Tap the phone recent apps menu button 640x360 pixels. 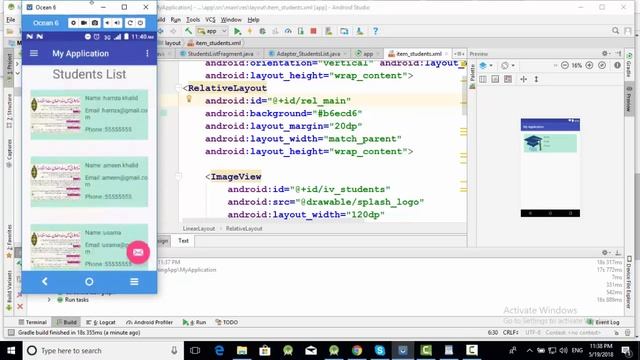(134, 282)
